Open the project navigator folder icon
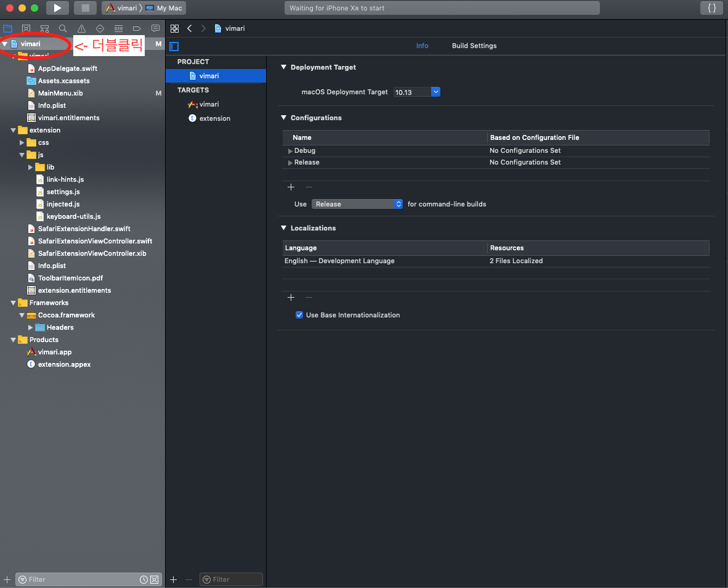Screen dimensions: 728x588 pos(8,28)
